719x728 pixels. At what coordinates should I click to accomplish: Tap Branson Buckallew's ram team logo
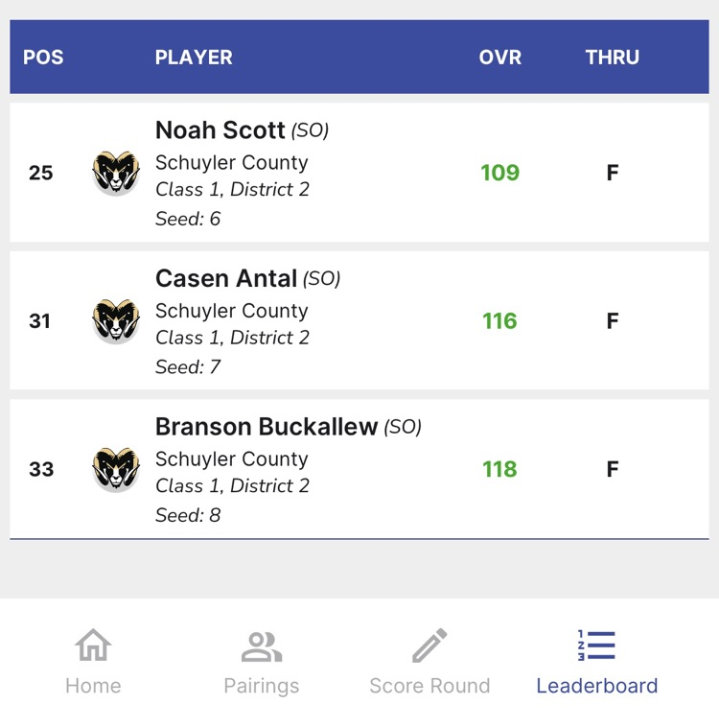(x=116, y=469)
